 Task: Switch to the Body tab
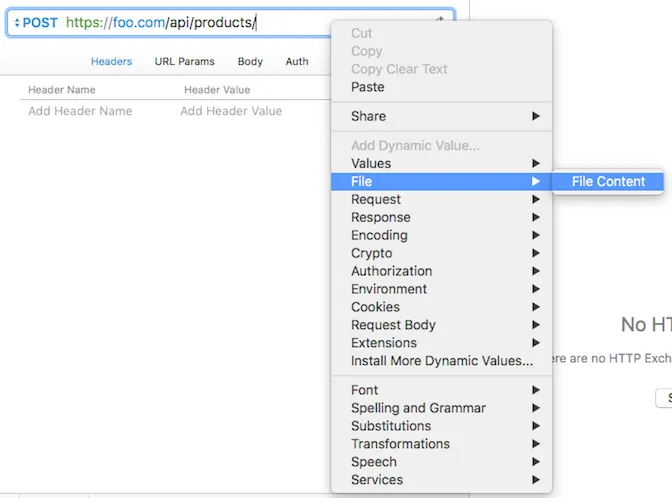250,61
